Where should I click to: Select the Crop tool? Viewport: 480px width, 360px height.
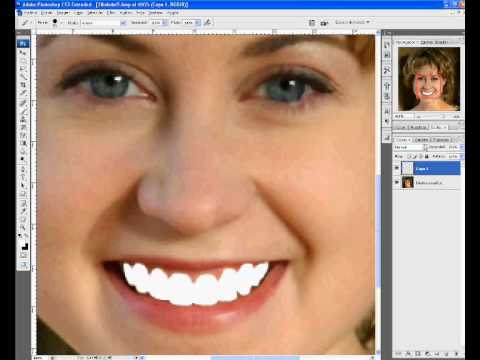24,84
